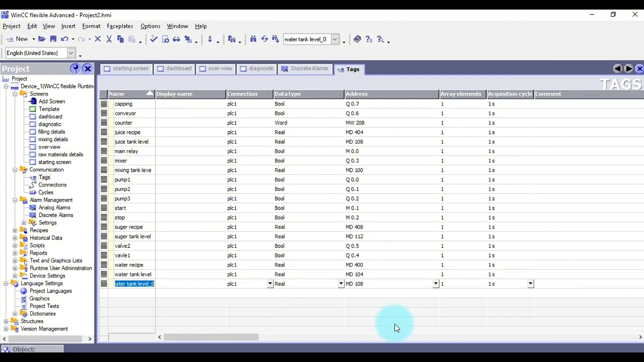Open the Edit menu
Screen dimensions: 644x362
[32, 26]
